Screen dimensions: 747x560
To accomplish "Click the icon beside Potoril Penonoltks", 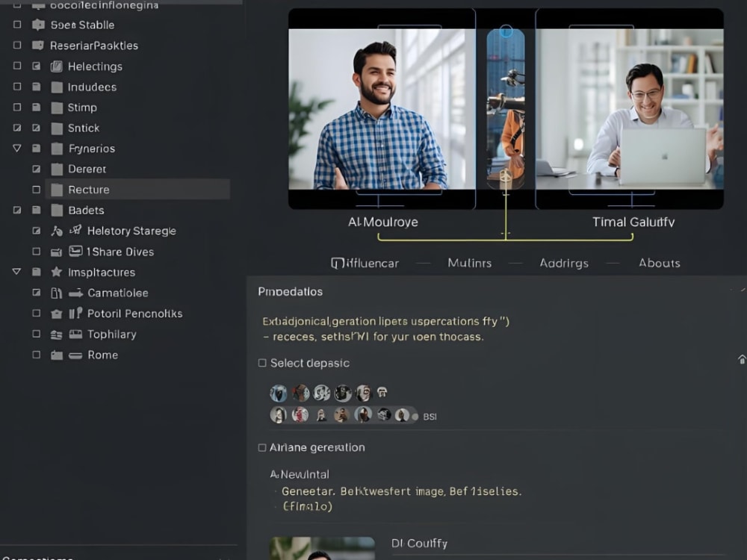I will click(x=75, y=314).
